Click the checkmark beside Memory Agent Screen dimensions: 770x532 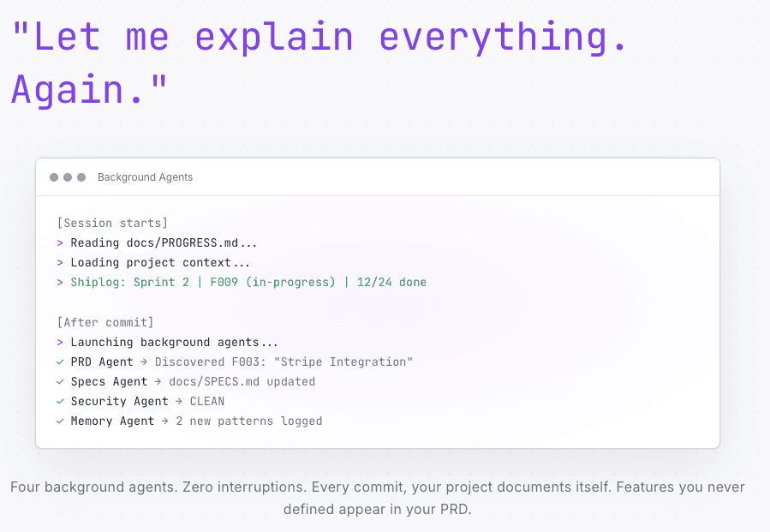(61, 421)
